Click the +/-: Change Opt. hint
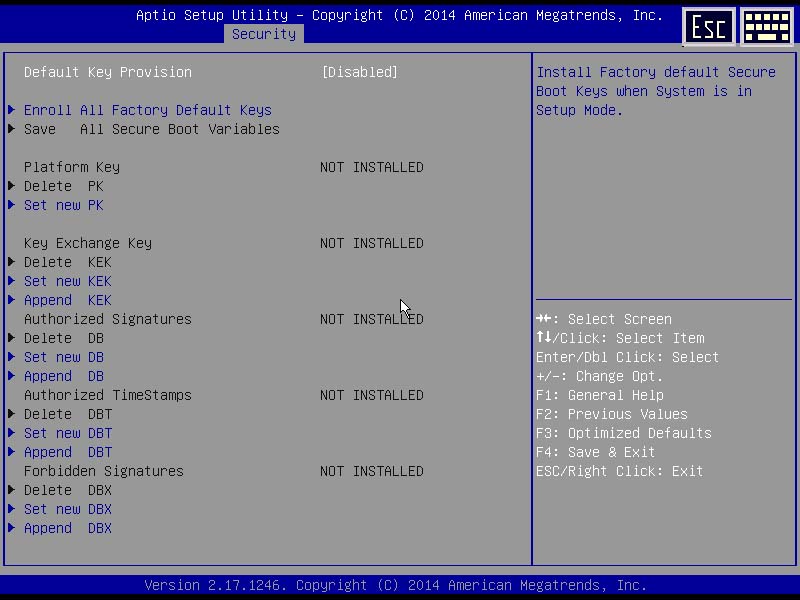 click(x=599, y=377)
